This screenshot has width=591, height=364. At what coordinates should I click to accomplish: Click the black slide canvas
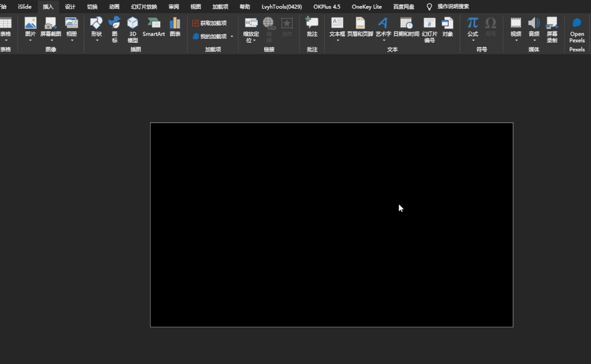pyautogui.click(x=331, y=224)
